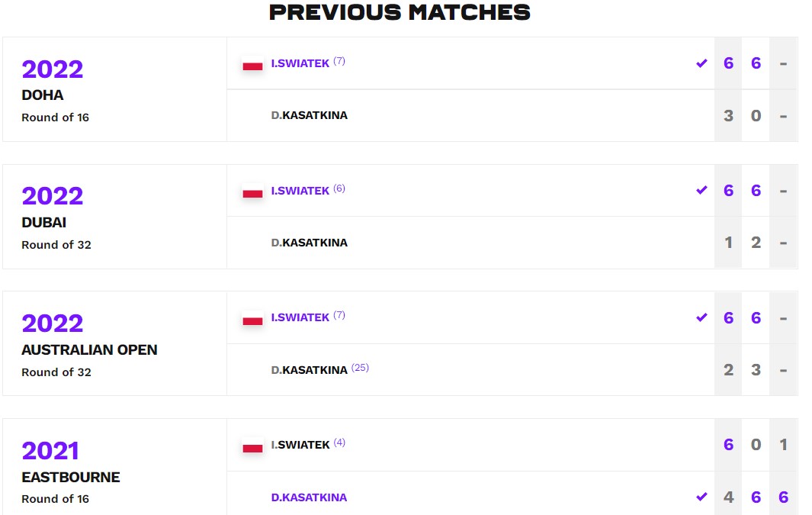The height and width of the screenshot is (515, 812).
Task: Click winner checkmark in Doha match
Action: [x=701, y=63]
